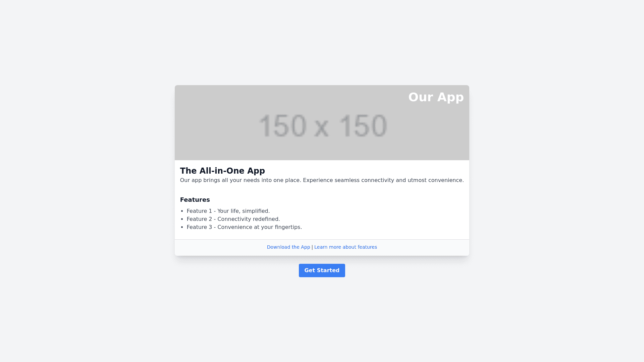
Task: Click the first '150' in the placeholder
Action: pyautogui.click(x=282, y=126)
